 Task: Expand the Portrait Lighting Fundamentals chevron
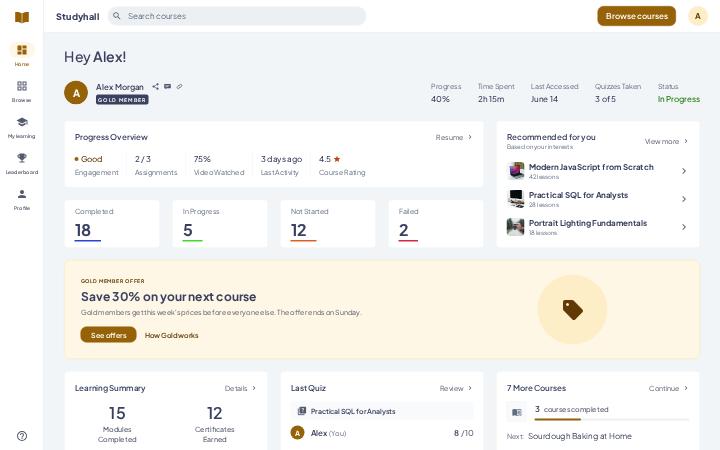(x=684, y=227)
